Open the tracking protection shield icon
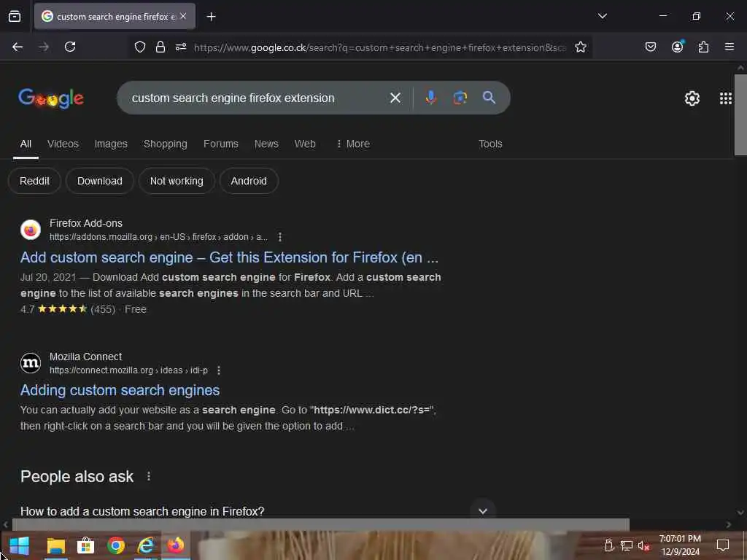747x560 pixels. [139, 47]
